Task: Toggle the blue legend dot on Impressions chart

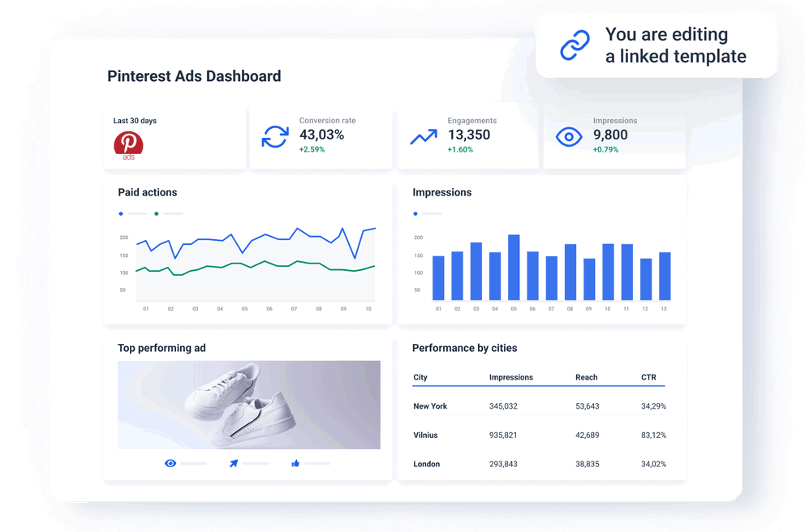Action: 416,213
